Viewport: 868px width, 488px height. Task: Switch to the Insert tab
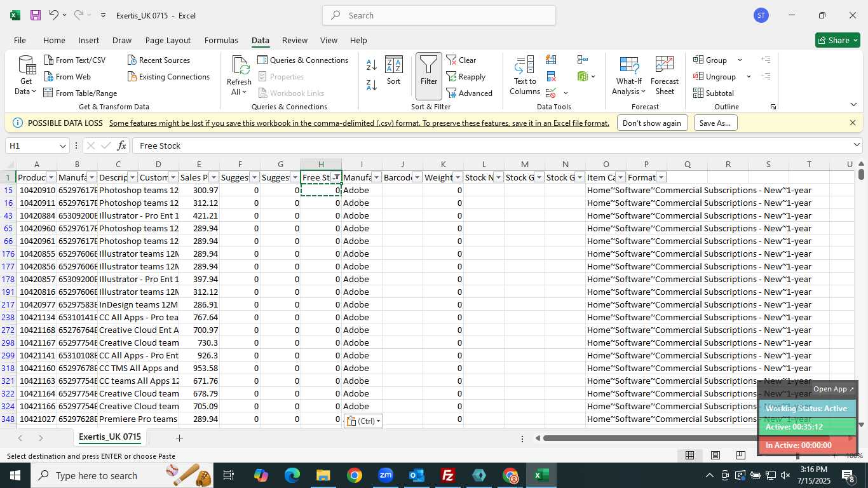[89, 40]
